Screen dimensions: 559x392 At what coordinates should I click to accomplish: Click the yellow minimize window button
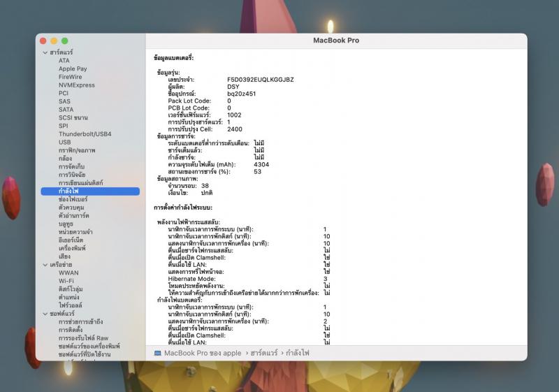[54, 41]
